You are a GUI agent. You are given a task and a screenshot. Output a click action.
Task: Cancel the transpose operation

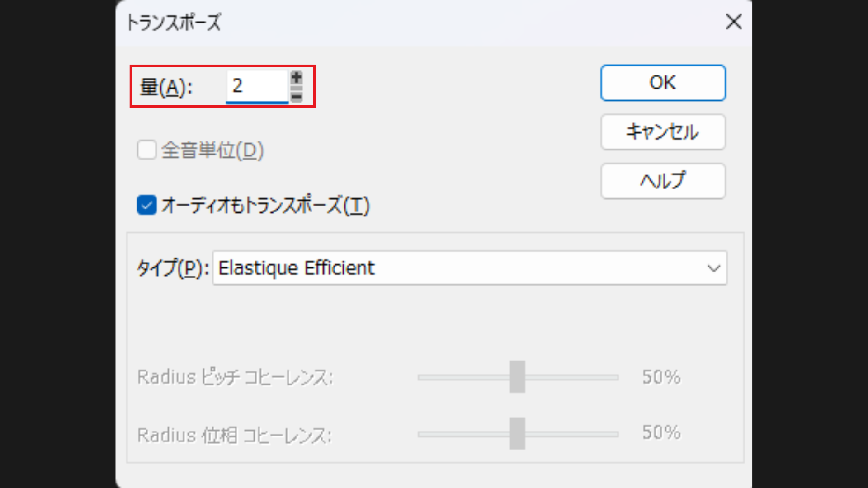point(662,132)
